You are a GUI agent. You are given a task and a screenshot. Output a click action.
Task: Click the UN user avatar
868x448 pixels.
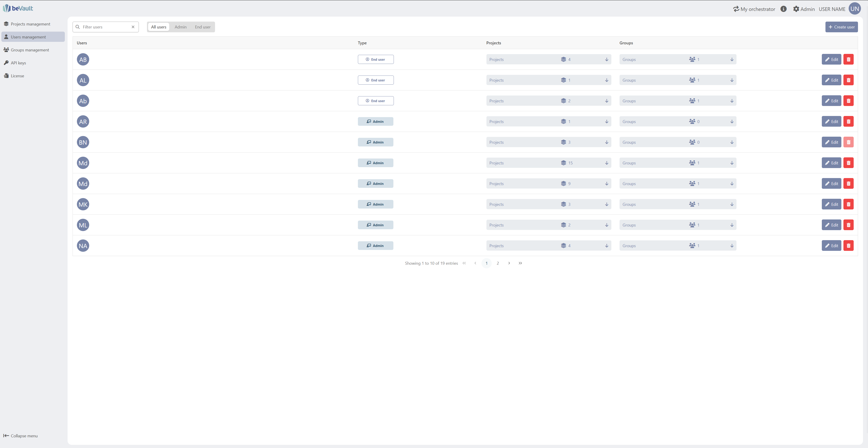855,9
